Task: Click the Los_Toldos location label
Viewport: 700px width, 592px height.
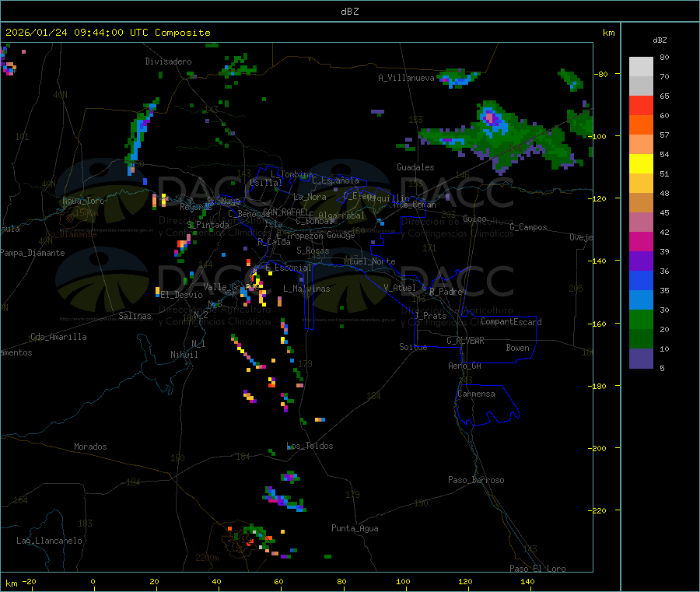Action: (x=310, y=446)
